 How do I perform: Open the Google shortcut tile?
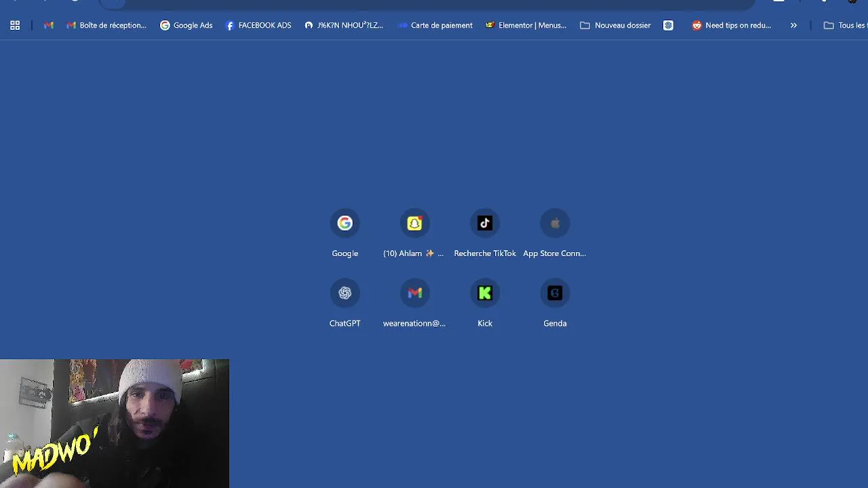coord(345,234)
